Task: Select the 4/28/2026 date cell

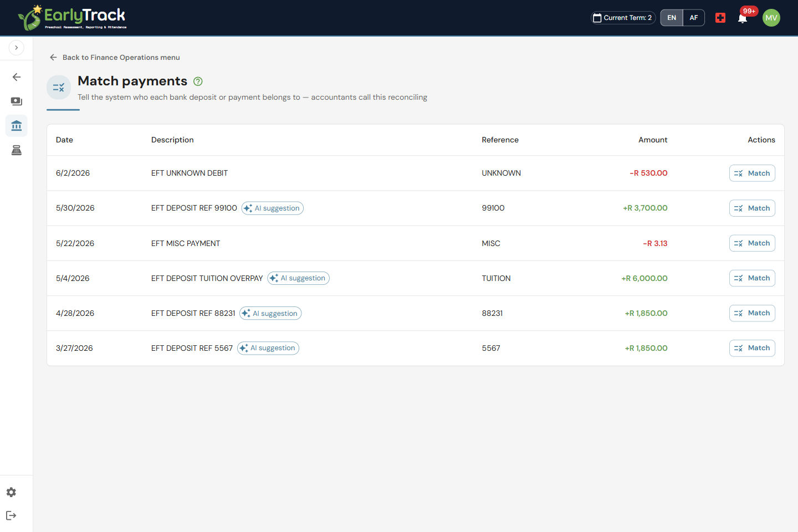Action: (75, 313)
